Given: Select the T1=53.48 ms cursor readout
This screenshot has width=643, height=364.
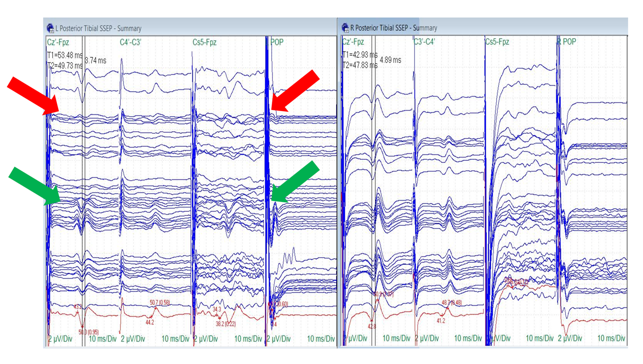Looking at the screenshot, I should click(x=65, y=55).
